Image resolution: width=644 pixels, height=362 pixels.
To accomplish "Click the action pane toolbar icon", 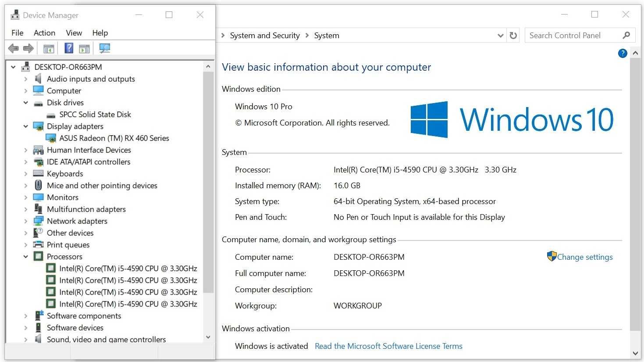I will click(84, 48).
